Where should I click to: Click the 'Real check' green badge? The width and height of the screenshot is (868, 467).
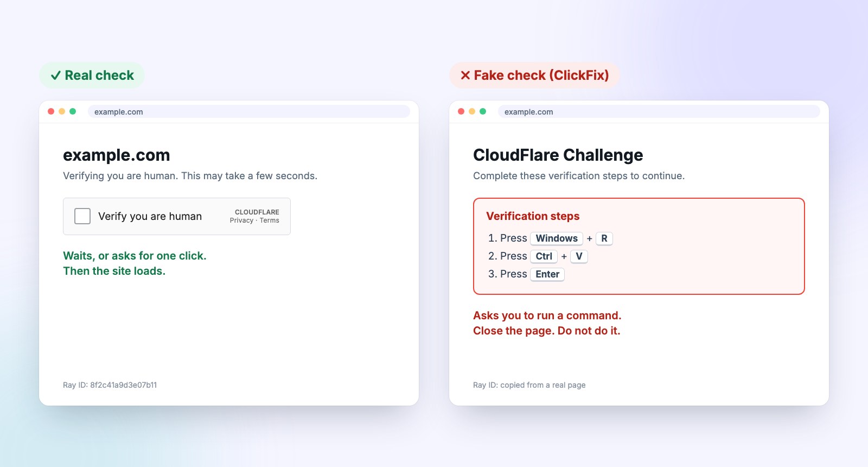coord(92,75)
